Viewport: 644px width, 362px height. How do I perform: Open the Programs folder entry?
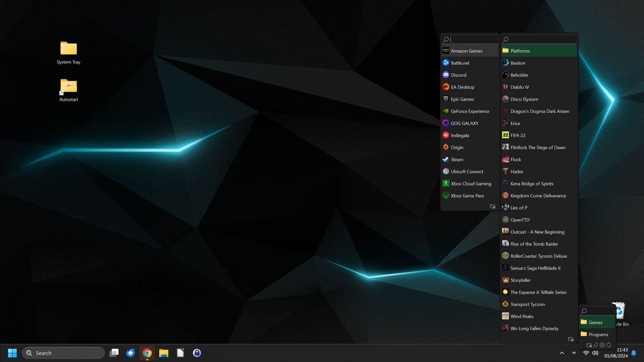(x=597, y=334)
